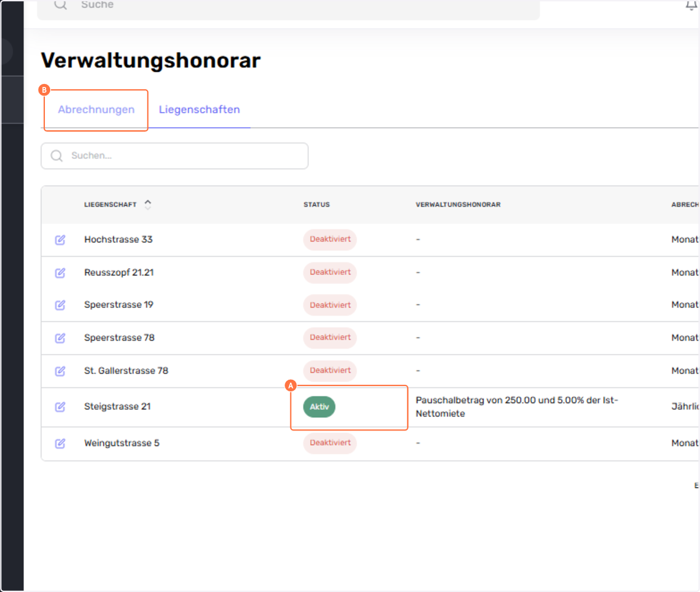Sort by Liegenschaft column arrows
The image size is (700, 592).
[148, 205]
